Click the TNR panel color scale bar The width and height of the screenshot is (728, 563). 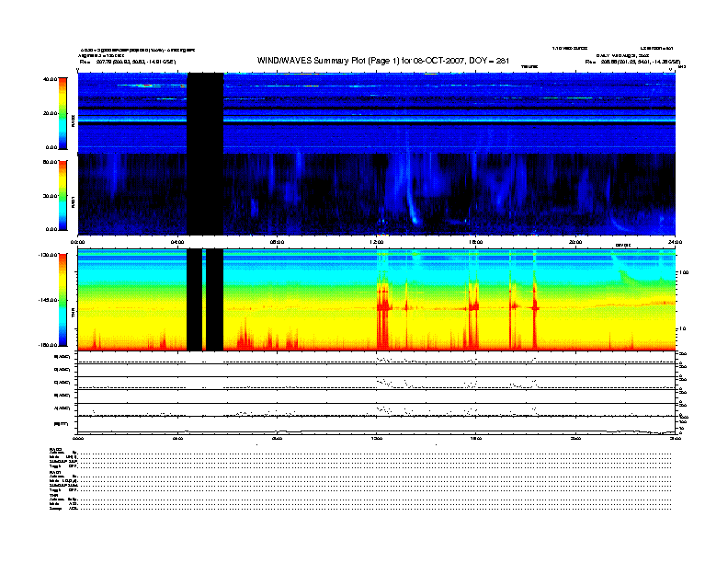click(63, 300)
